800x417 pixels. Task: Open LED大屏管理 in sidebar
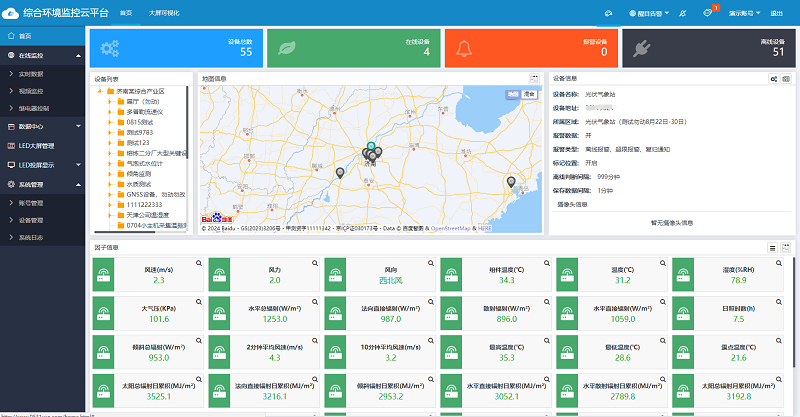pos(36,146)
